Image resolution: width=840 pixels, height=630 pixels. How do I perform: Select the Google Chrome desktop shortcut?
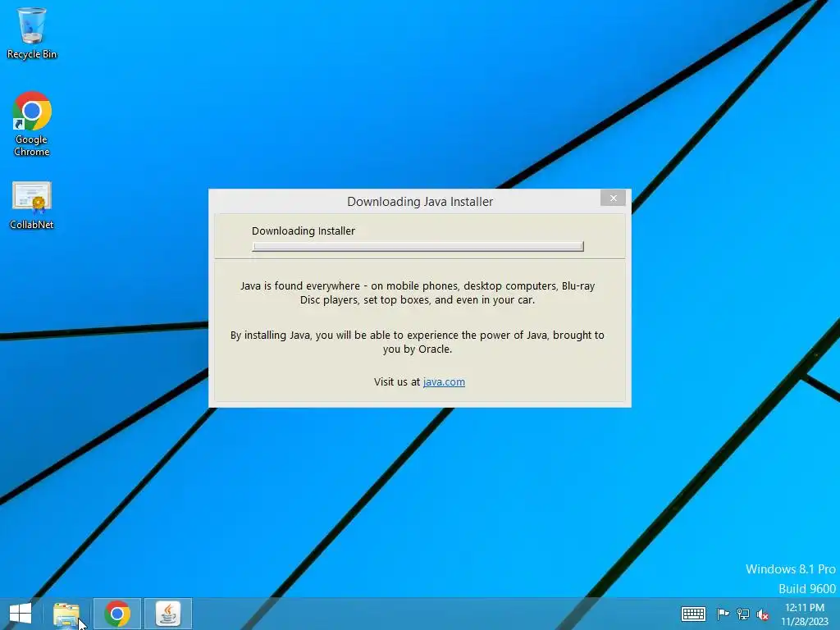[x=32, y=124]
